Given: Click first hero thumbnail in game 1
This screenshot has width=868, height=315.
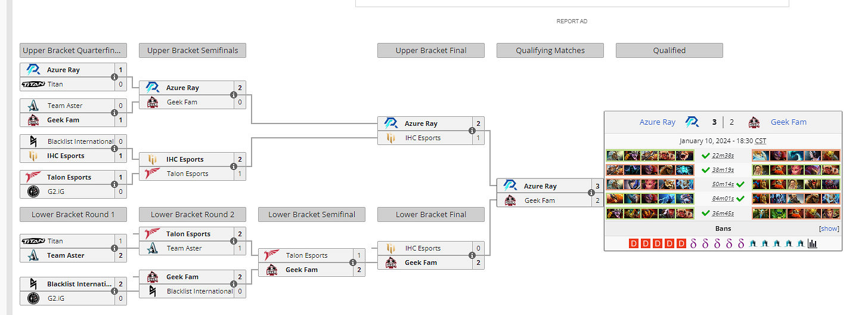Looking at the screenshot, I should 615,156.
